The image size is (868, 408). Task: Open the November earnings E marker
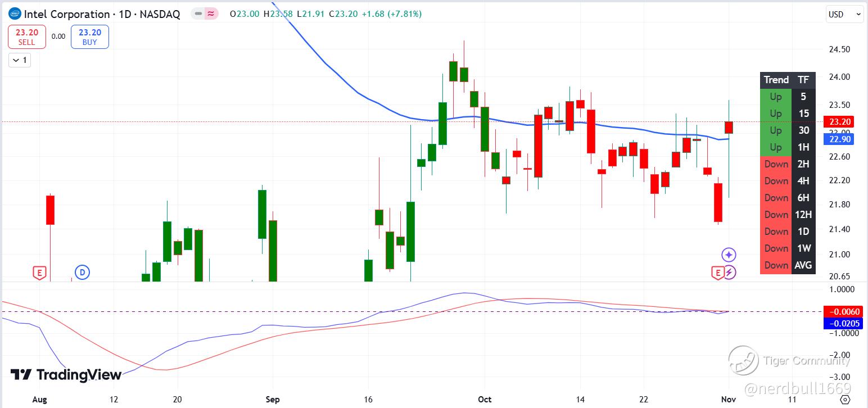[717, 273]
